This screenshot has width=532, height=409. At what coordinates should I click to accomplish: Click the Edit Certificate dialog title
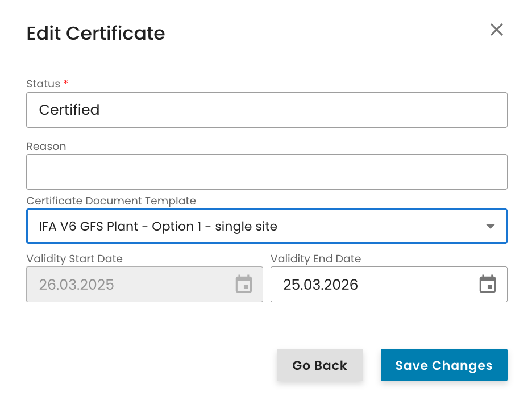point(95,34)
